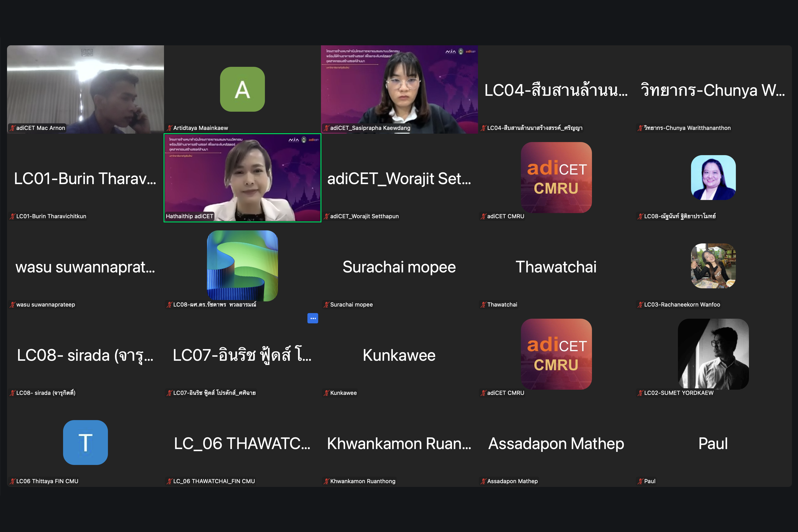Click the large 'Paul' name text
Image resolution: width=798 pixels, height=532 pixels.
coord(713,443)
